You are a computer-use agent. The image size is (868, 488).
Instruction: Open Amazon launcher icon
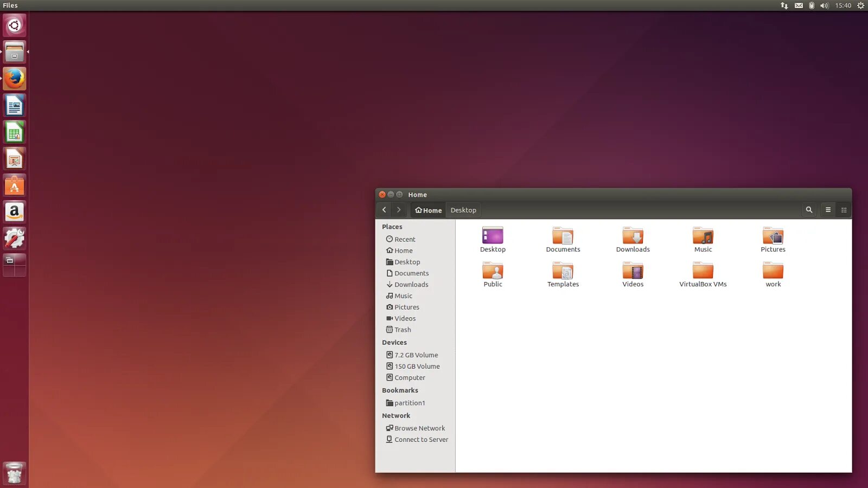15,211
